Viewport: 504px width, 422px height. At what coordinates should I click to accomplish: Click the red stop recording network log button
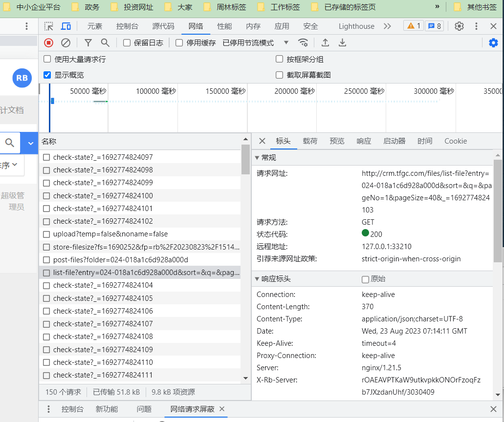48,42
